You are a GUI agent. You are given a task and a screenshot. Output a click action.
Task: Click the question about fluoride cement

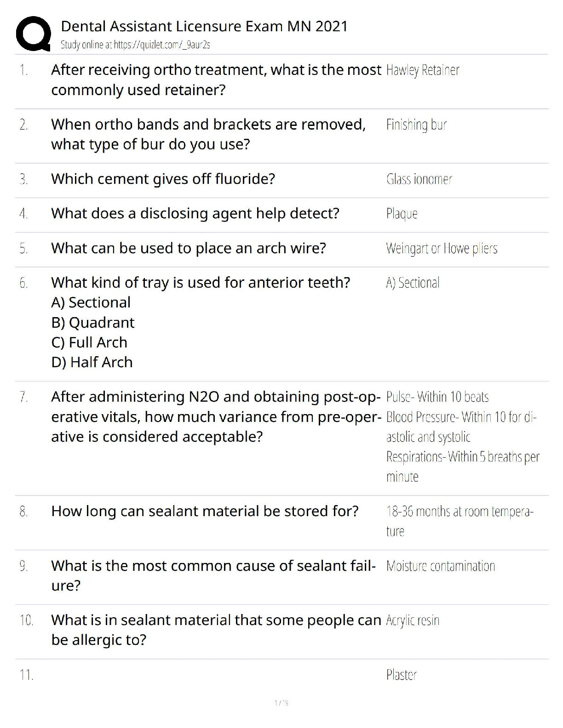coord(163,179)
